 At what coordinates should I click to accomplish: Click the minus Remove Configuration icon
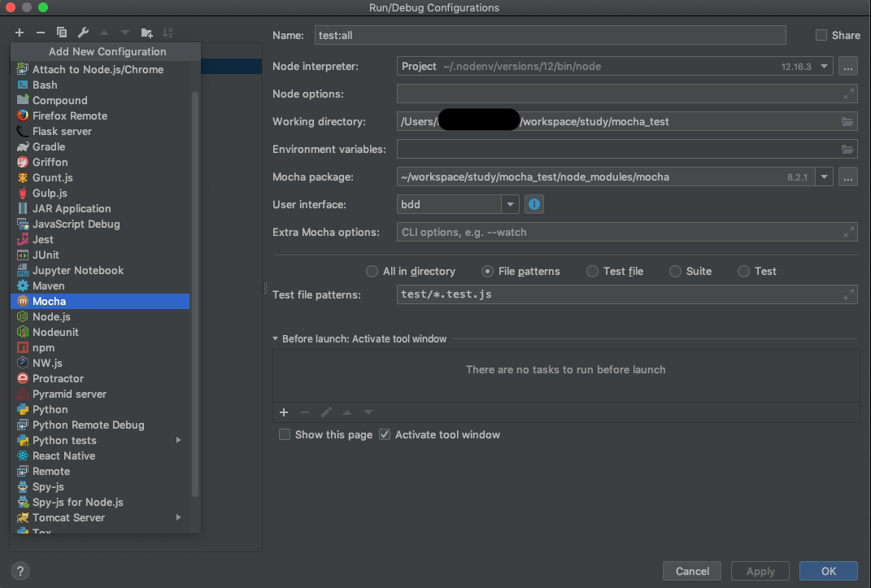point(41,33)
